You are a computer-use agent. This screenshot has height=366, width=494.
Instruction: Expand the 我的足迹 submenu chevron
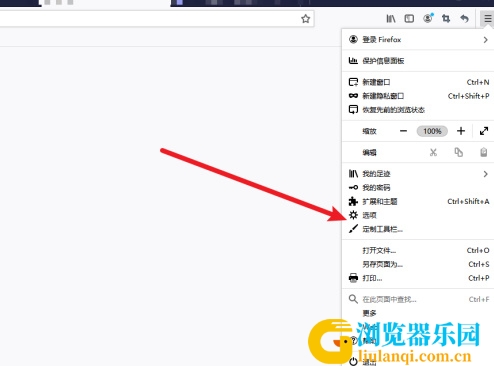485,174
